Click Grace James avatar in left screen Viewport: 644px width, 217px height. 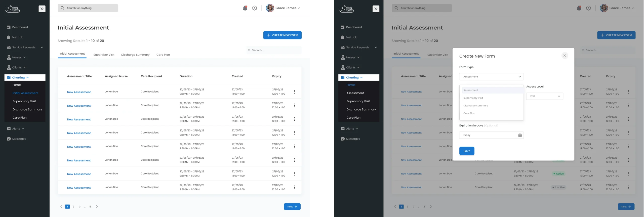(270, 8)
